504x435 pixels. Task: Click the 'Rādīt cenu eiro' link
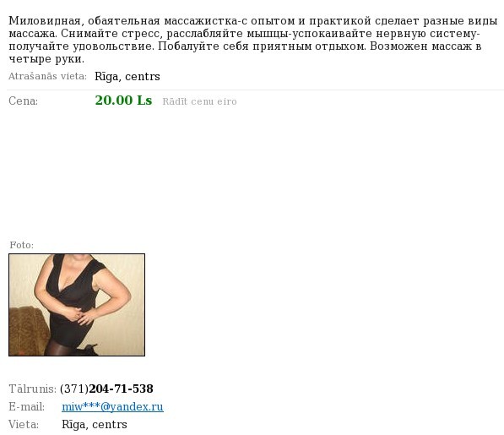click(199, 101)
